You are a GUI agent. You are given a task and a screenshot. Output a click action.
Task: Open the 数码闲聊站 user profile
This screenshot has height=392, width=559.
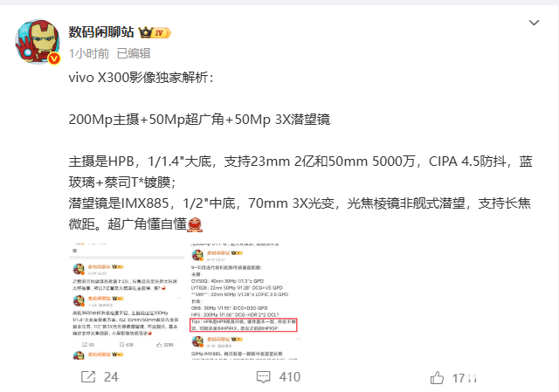point(101,32)
